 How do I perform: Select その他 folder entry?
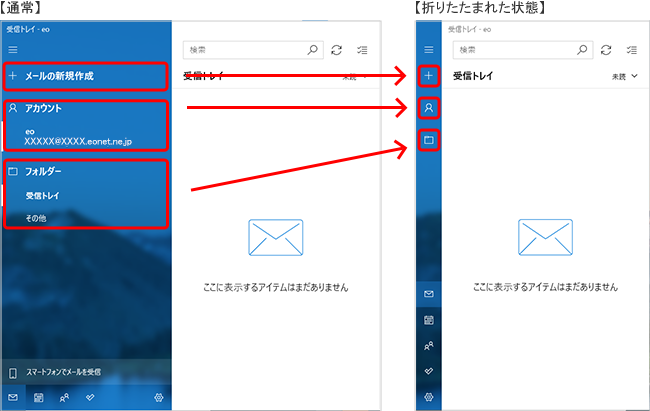point(36,218)
